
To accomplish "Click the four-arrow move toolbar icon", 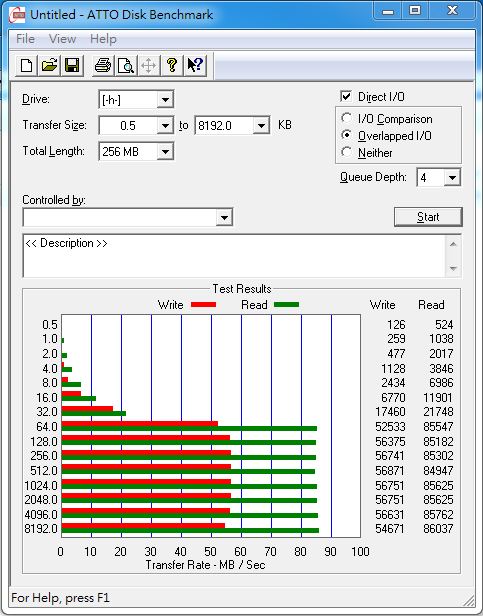I will [149, 65].
